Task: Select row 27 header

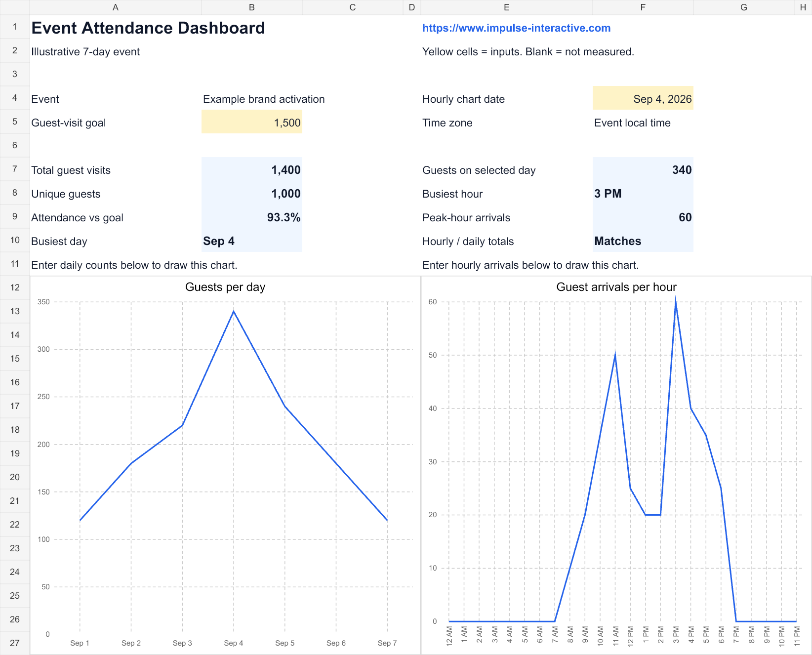Action: coord(15,643)
